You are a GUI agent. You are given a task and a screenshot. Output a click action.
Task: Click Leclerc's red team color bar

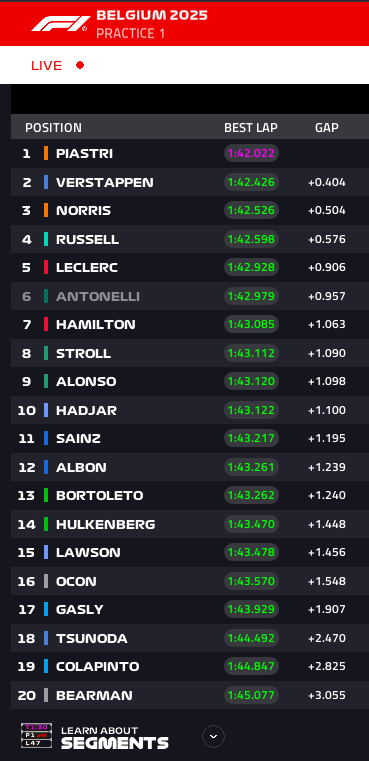coord(46,267)
